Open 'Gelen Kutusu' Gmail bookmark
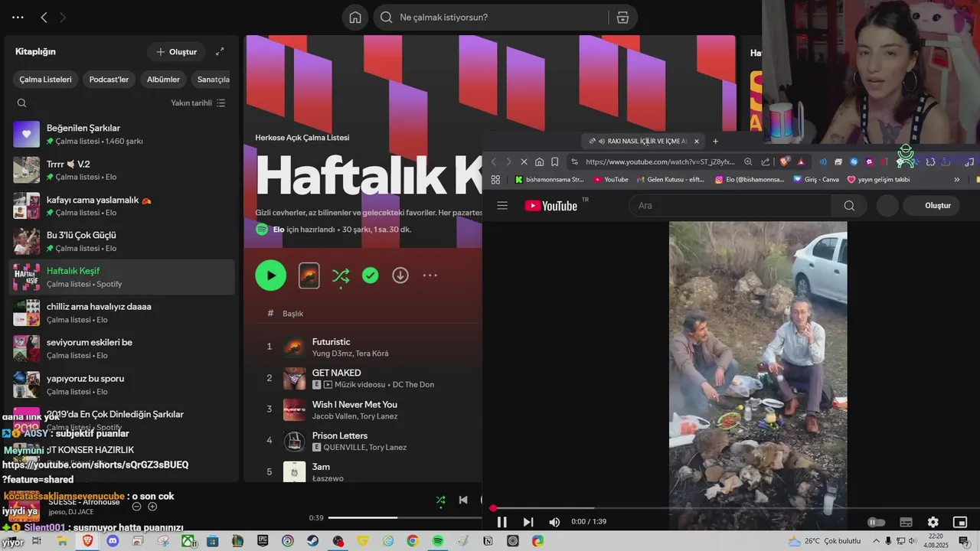980x551 pixels. (x=670, y=180)
